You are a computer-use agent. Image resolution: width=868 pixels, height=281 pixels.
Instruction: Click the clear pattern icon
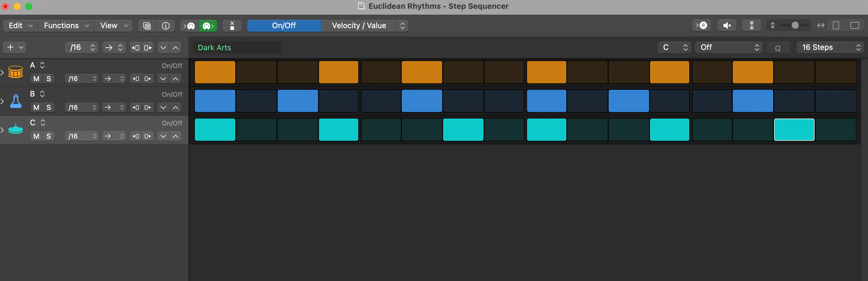[x=232, y=26]
